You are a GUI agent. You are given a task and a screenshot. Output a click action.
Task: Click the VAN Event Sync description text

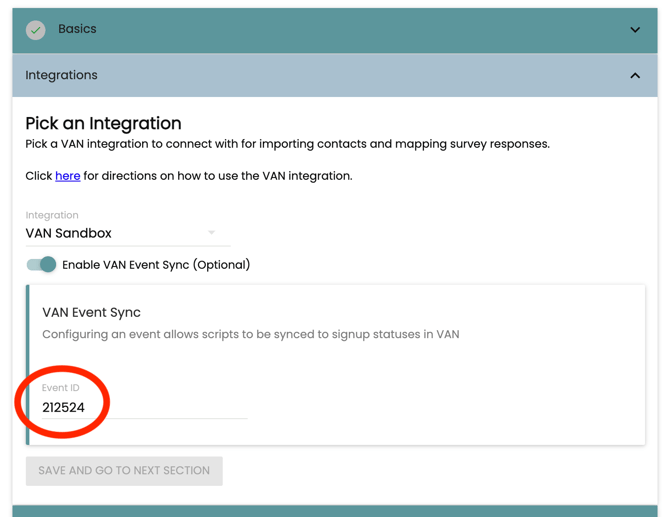(250, 334)
